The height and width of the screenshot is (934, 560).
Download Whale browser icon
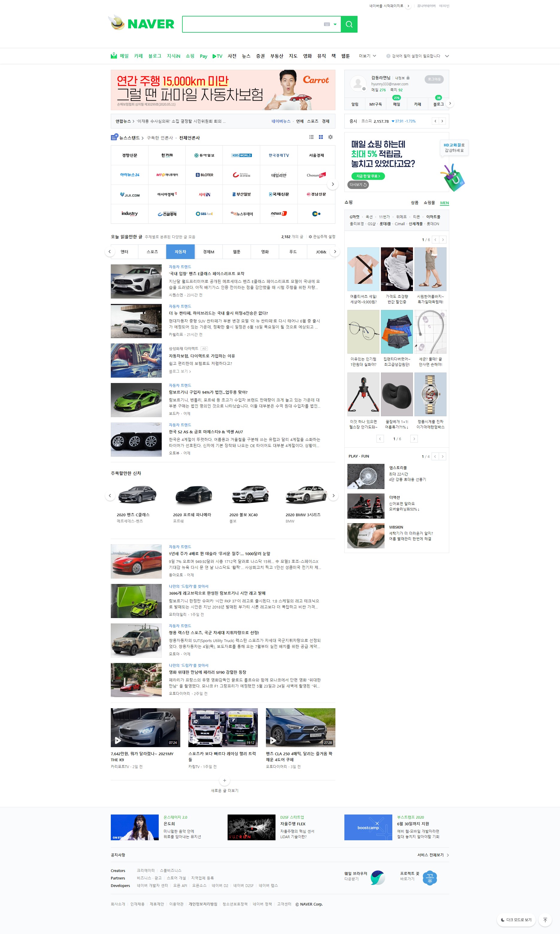point(377,878)
